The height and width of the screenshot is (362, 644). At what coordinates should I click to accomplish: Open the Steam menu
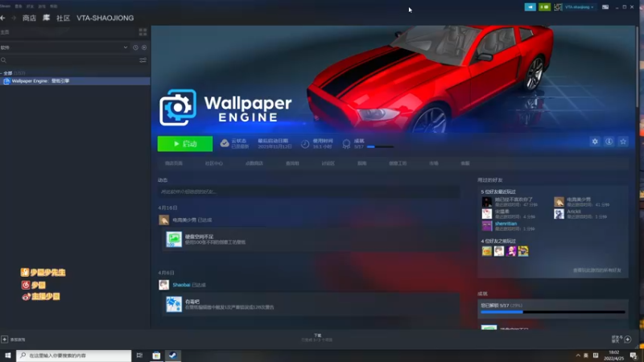[5, 6]
